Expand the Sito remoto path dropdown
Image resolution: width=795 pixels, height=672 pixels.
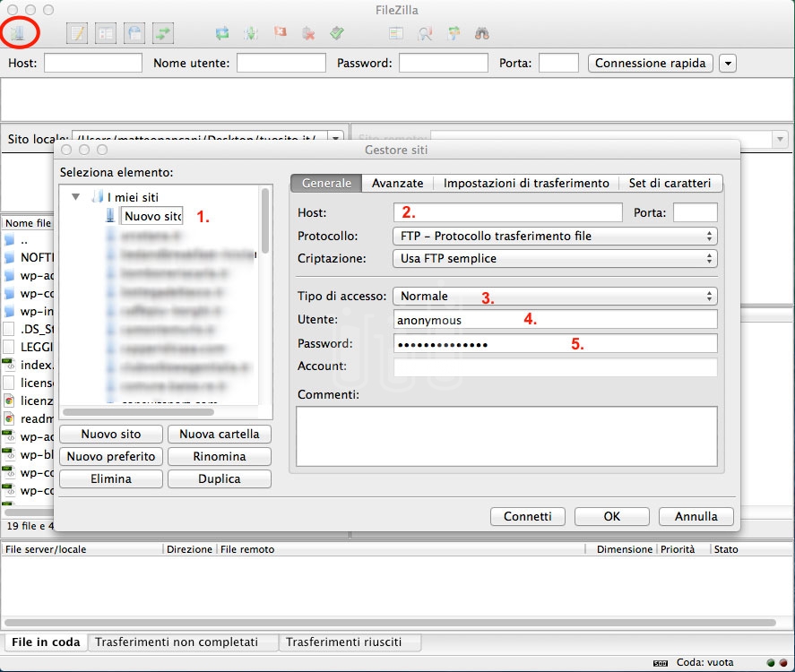click(780, 138)
